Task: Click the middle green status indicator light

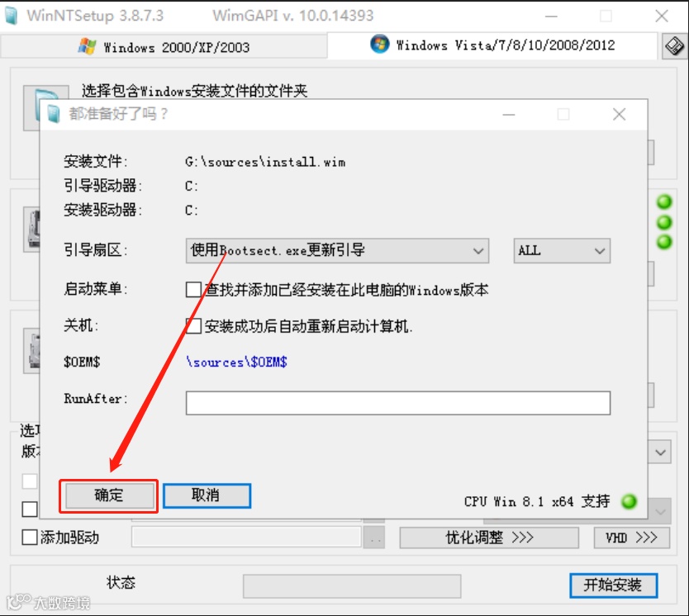Action: click(664, 222)
